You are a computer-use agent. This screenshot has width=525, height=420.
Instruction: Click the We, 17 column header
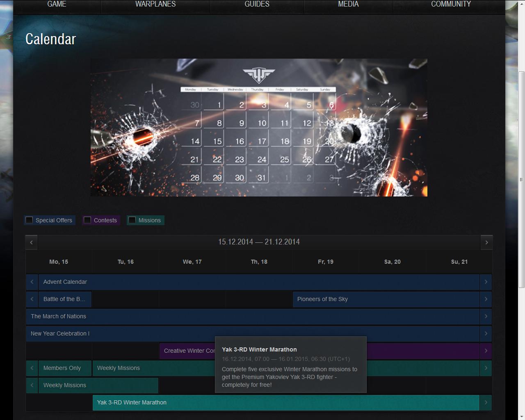point(192,262)
